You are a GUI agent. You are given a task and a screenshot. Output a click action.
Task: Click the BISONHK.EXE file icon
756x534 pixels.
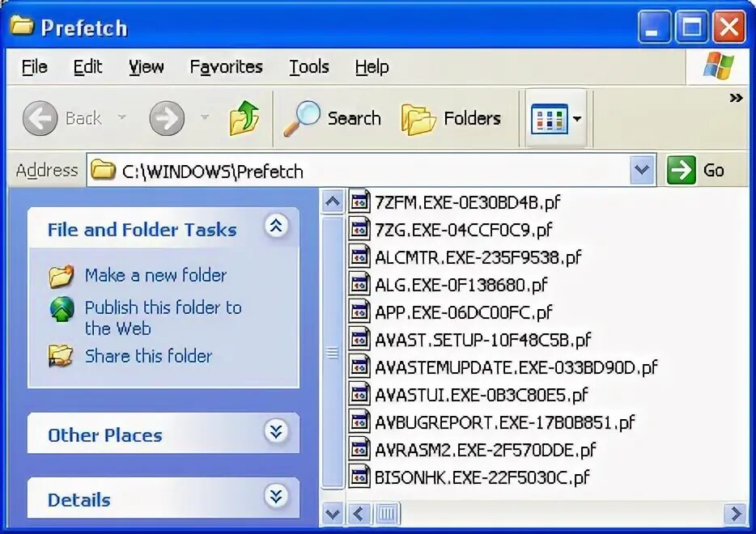point(359,477)
